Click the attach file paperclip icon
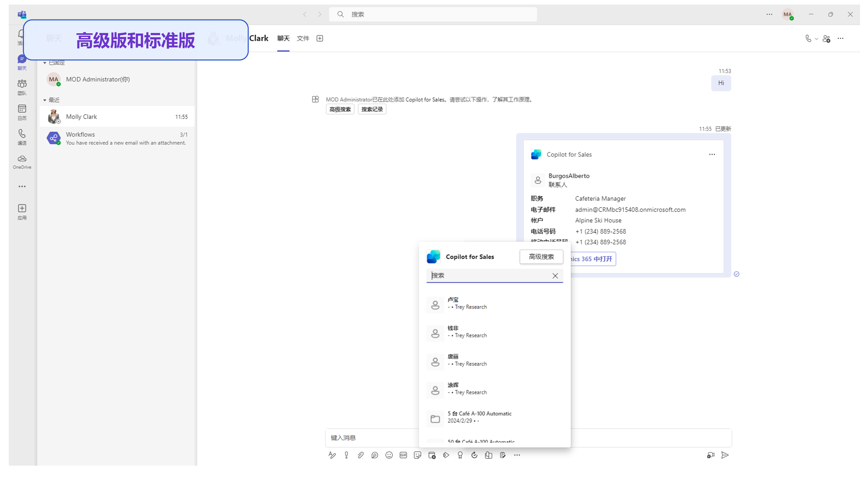The width and height of the screenshot is (868, 496). (x=361, y=455)
